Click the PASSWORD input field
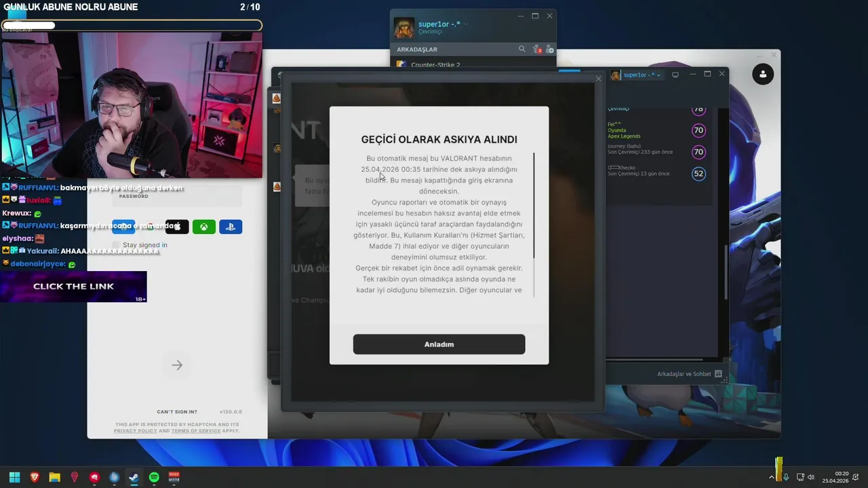Screen dimensions: 868x488 click(x=177, y=197)
